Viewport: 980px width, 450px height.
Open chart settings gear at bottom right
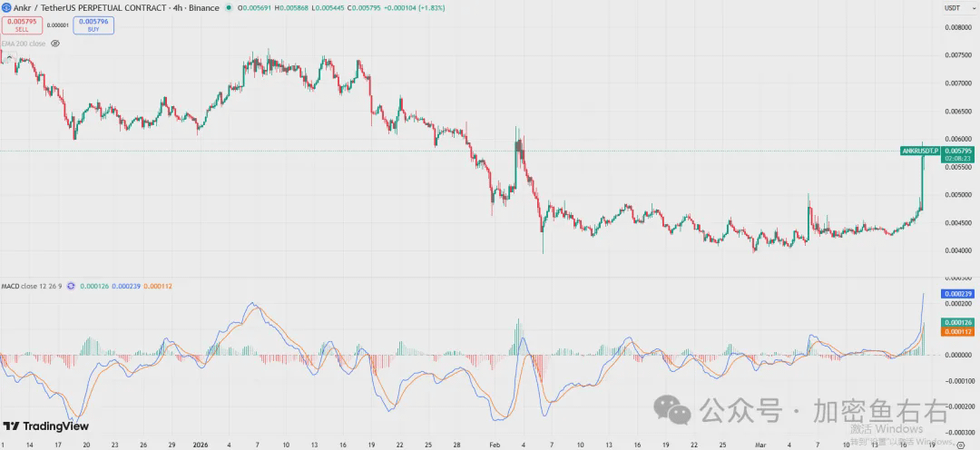[x=961, y=444]
